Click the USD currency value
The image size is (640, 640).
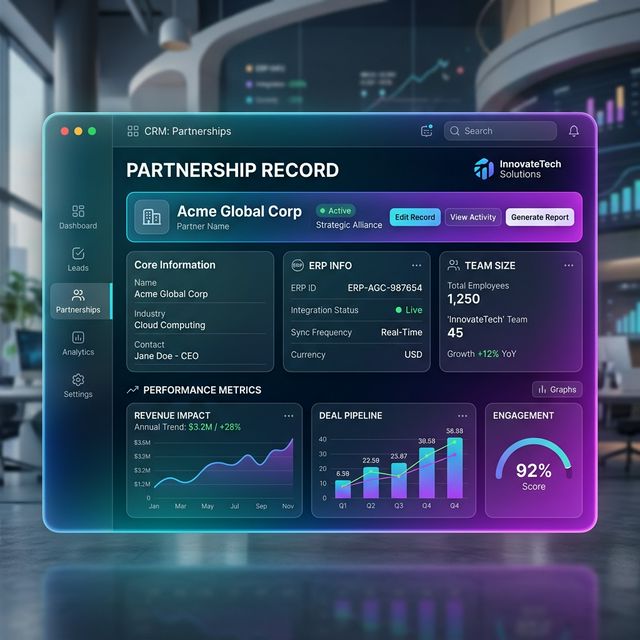413,355
